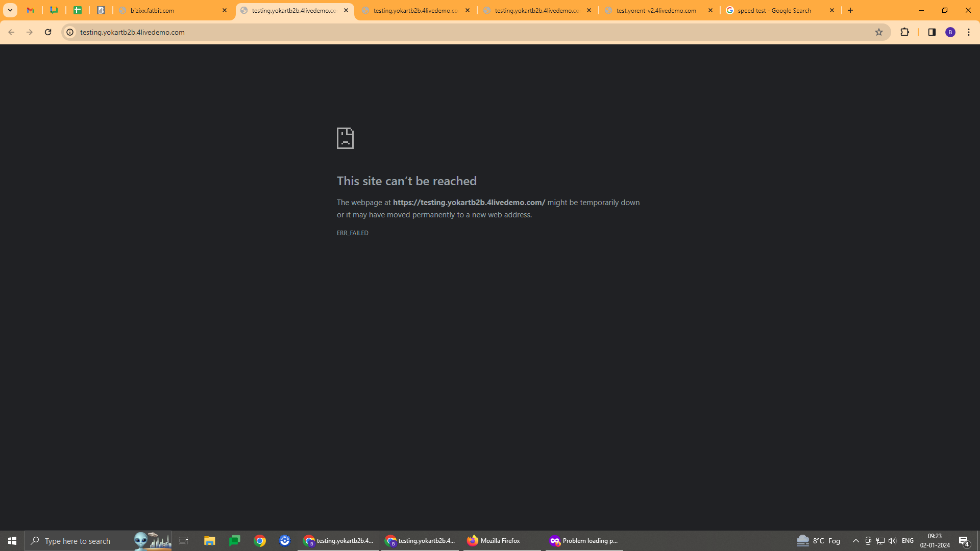
Task: Toggle the browser side panel
Action: (x=932, y=32)
